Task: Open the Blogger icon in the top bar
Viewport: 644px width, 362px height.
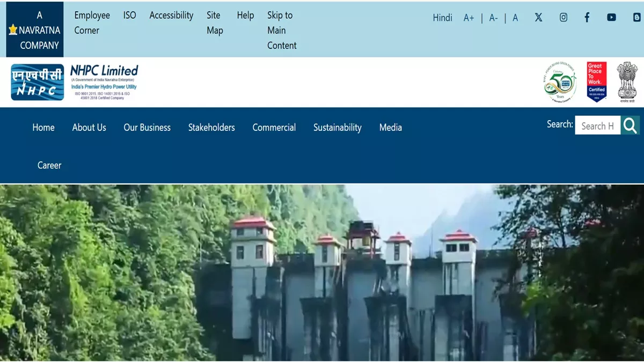Action: coord(636,17)
